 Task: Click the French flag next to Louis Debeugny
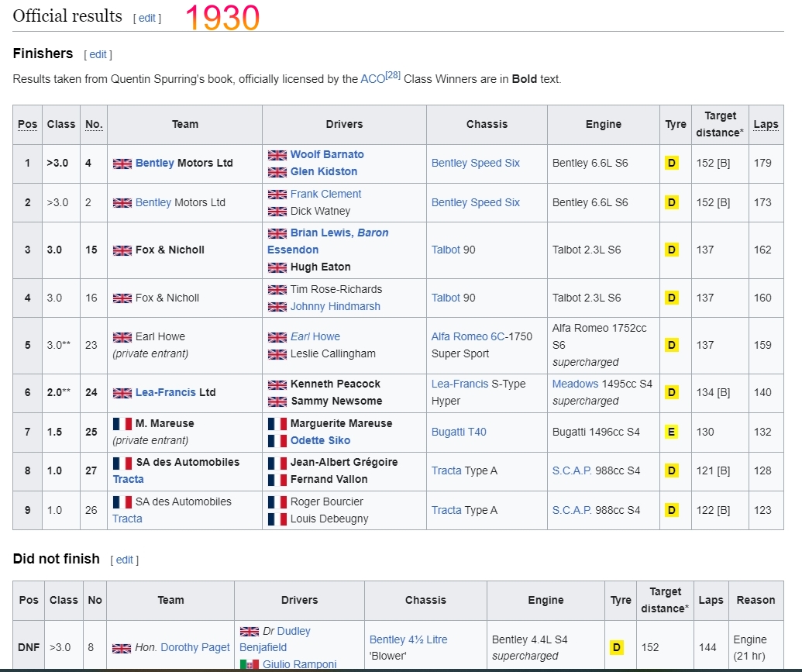(x=277, y=519)
